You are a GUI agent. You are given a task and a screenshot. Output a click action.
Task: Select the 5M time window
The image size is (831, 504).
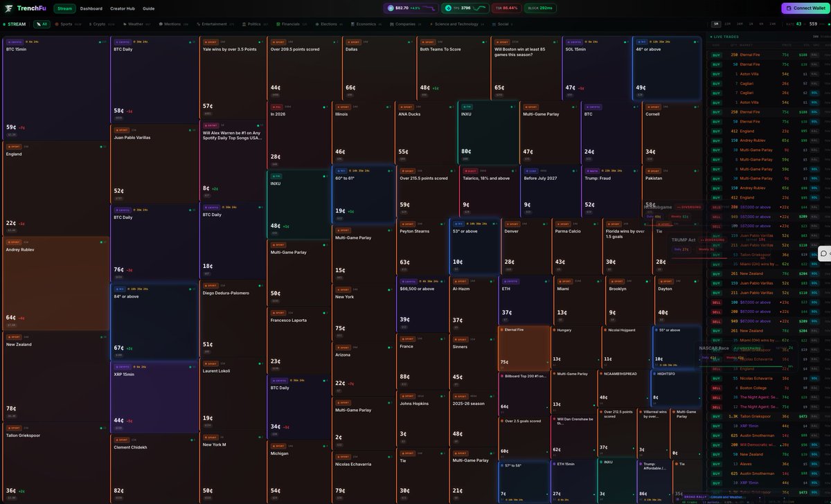717,24
